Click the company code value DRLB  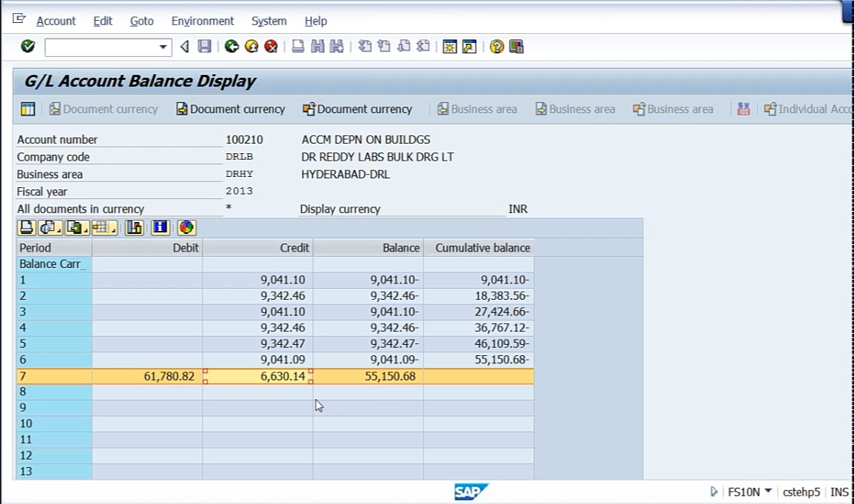(x=240, y=157)
